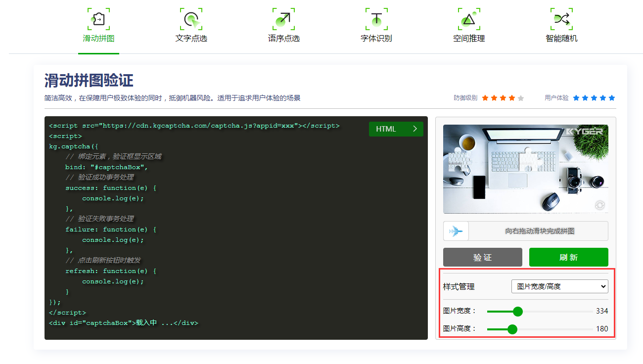This screenshot has width=643, height=364.
Task: Click the 验证成功事务处理 comment
Action: [x=99, y=178]
